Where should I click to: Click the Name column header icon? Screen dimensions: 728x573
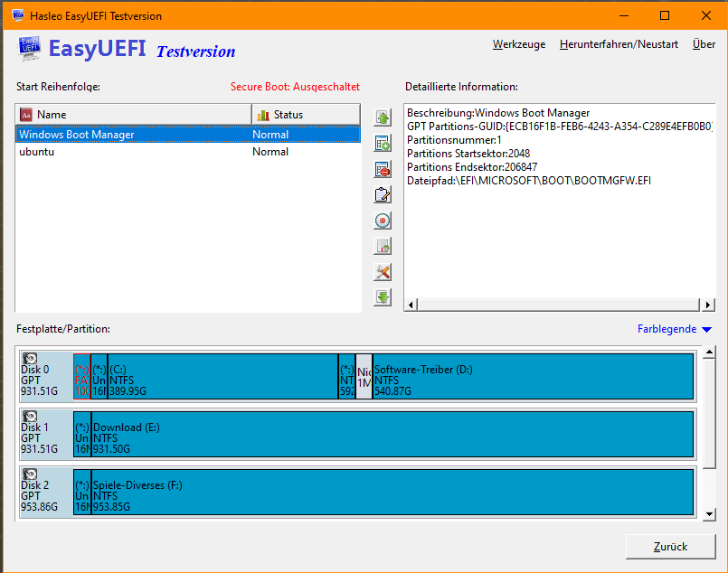[x=26, y=115]
